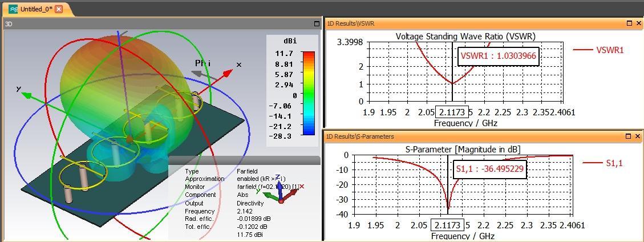Viewport: 644px width, 242px height.
Task: Close the S-Parameters results panel
Action: coord(637,136)
